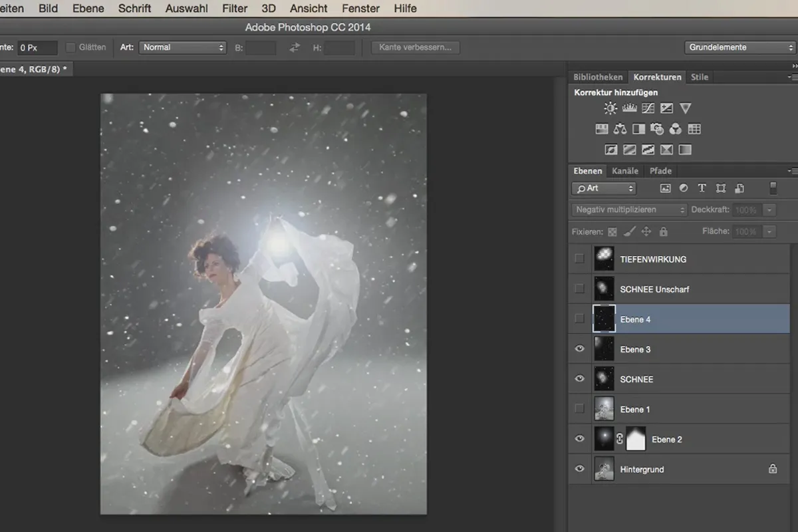This screenshot has width=798, height=532.
Task: Open the Negativ multiplizieren blend mode dropdown
Action: pyautogui.click(x=629, y=210)
